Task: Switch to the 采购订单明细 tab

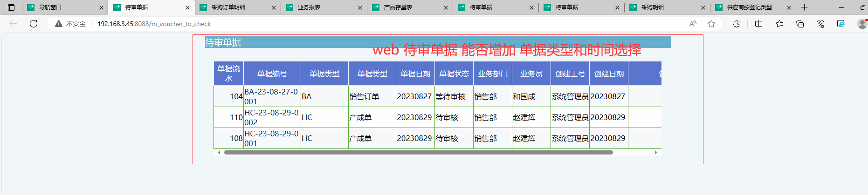Action: (228, 7)
